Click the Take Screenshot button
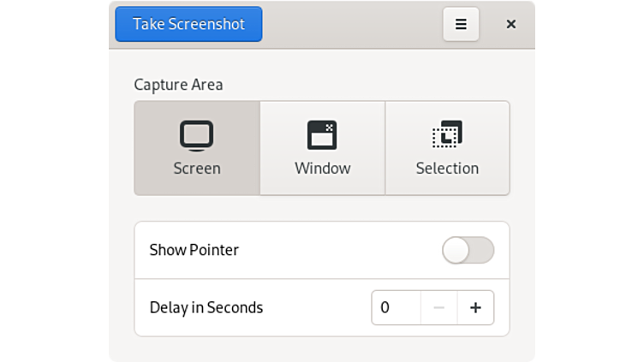This screenshot has height=362, width=644. 188,24
